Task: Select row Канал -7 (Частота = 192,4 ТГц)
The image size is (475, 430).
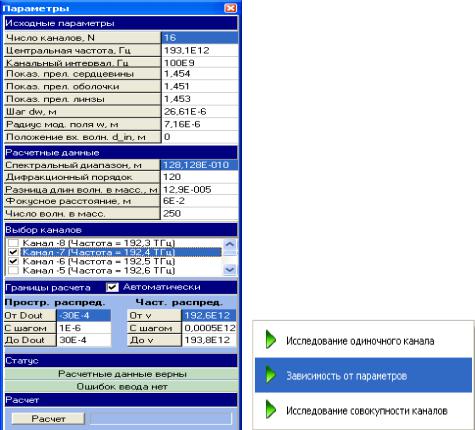Action: (121, 252)
